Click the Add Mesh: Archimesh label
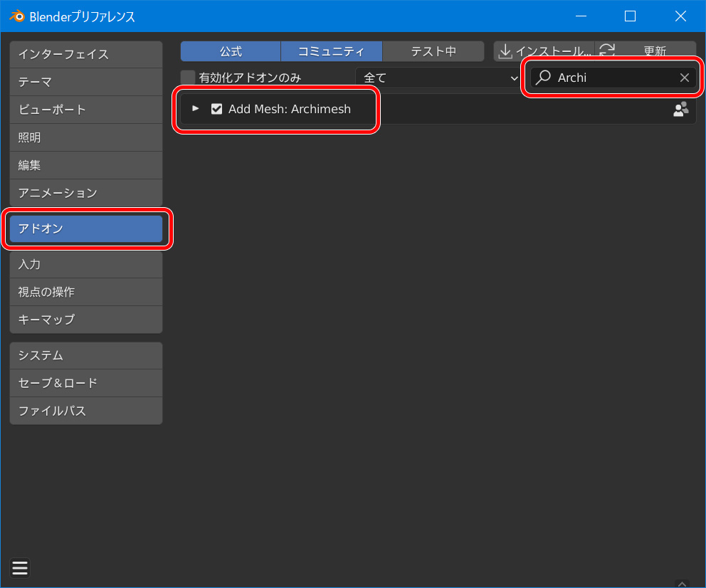The width and height of the screenshot is (706, 588). click(x=290, y=109)
